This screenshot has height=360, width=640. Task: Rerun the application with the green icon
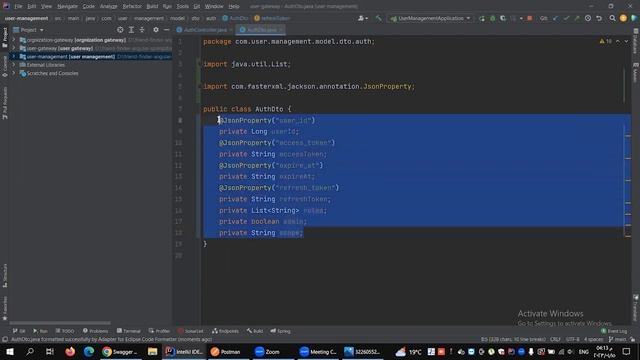(482, 18)
